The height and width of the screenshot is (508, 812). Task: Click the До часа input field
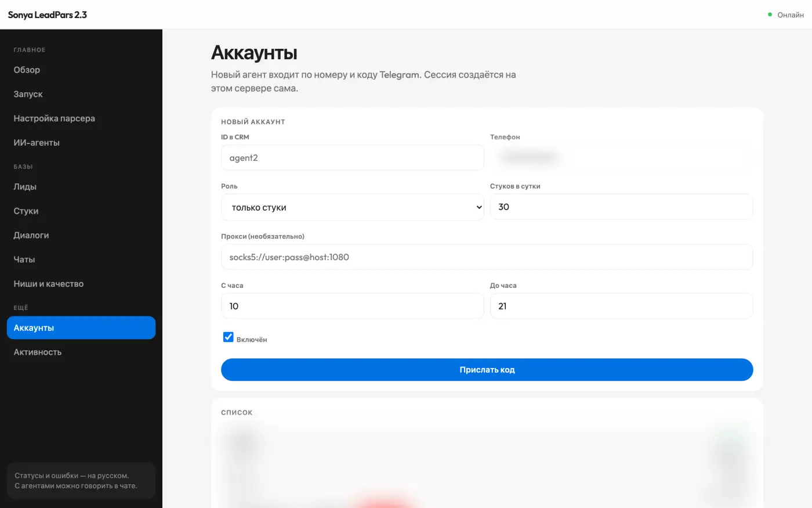click(x=622, y=306)
